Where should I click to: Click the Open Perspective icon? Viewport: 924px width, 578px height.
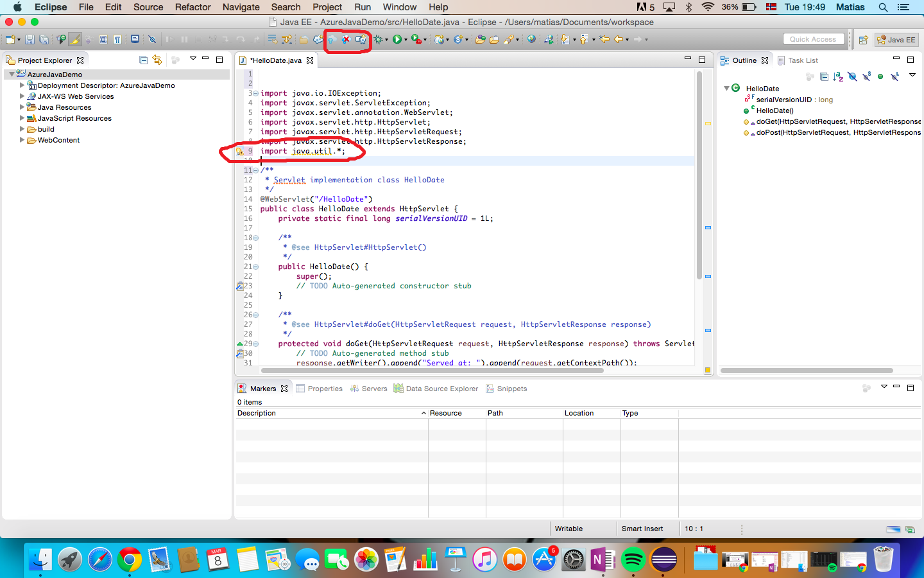(x=864, y=39)
